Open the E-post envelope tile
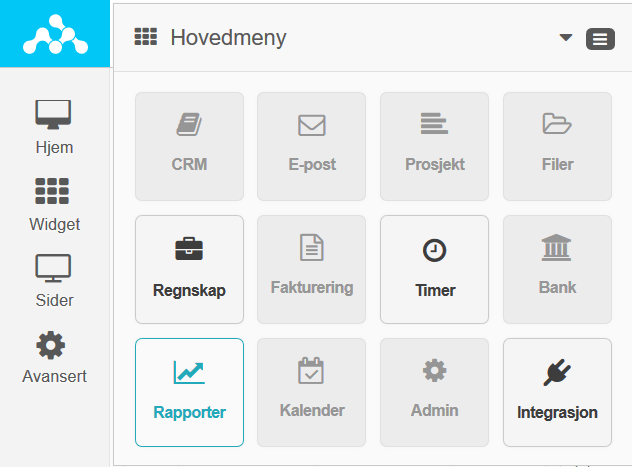This screenshot has height=467, width=632. pyautogui.click(x=312, y=146)
